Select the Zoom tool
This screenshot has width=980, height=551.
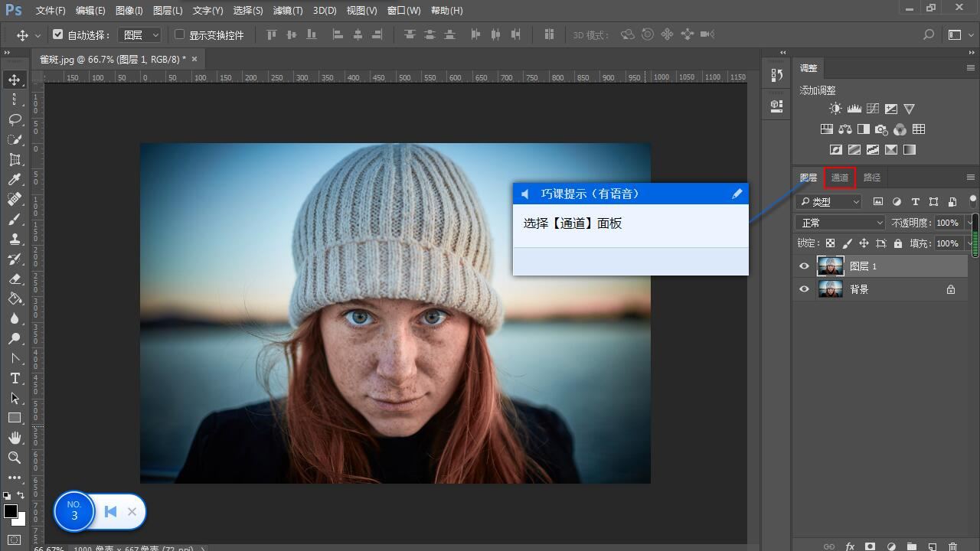coord(14,458)
